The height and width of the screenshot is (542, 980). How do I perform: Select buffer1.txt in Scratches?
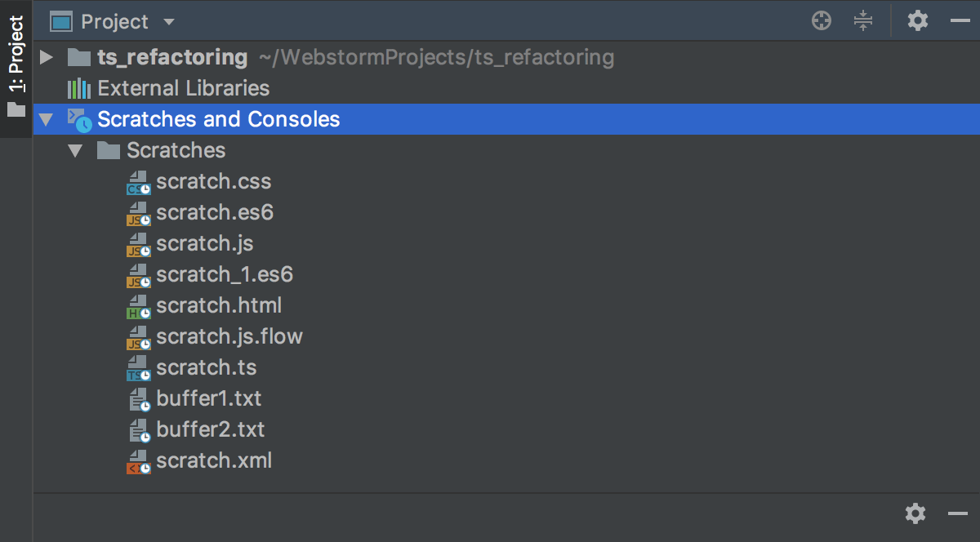click(208, 398)
